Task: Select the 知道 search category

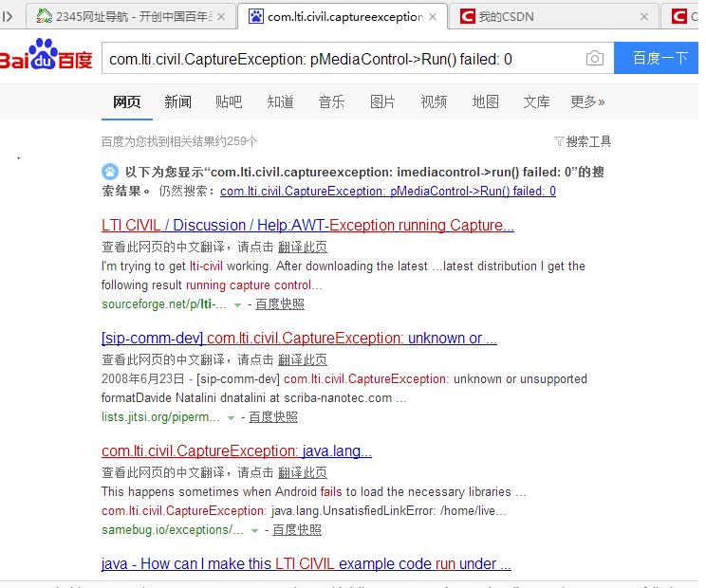Action: pos(280,102)
